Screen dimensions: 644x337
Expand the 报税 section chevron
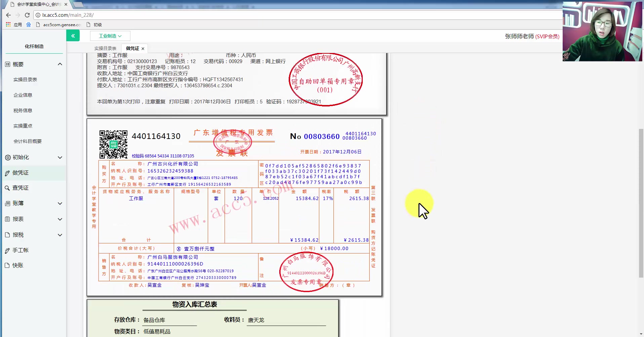point(60,235)
